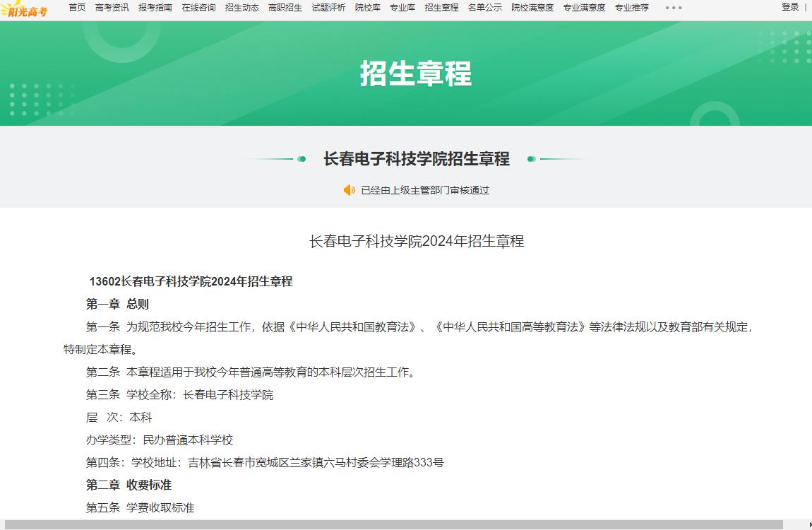Go to 首页 in the navigation bar

tap(77, 8)
